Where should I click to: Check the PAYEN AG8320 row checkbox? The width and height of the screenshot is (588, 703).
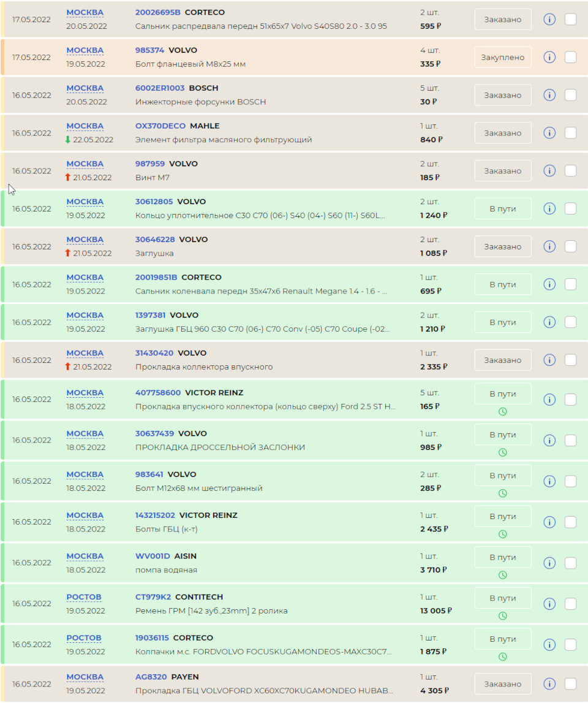point(570,684)
